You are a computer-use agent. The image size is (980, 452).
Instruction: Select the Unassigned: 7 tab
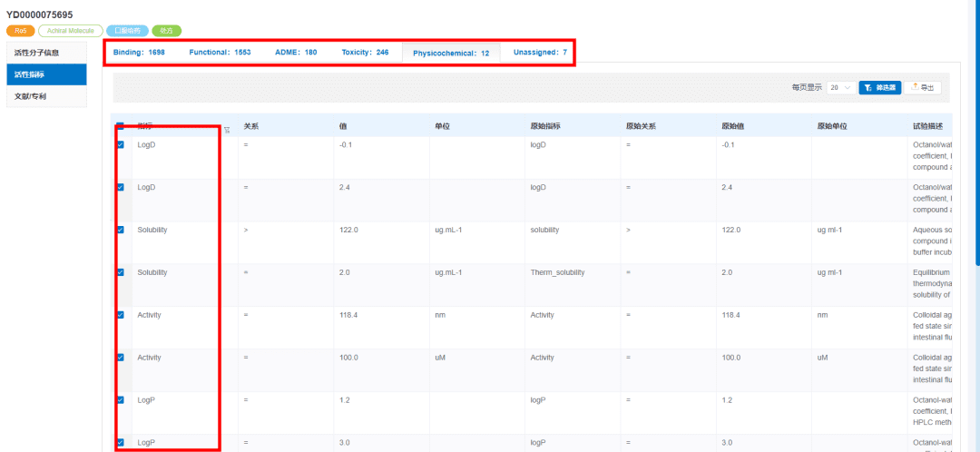[540, 53]
